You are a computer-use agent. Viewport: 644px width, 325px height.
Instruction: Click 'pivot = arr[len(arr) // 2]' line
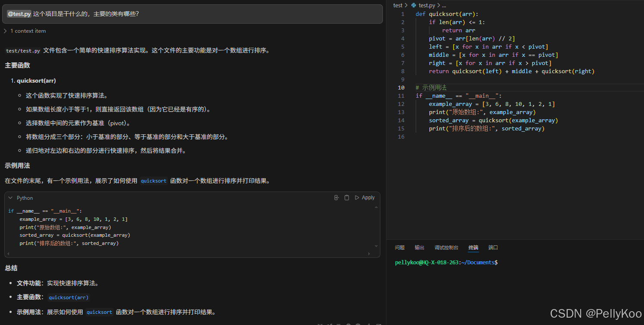[x=472, y=39]
